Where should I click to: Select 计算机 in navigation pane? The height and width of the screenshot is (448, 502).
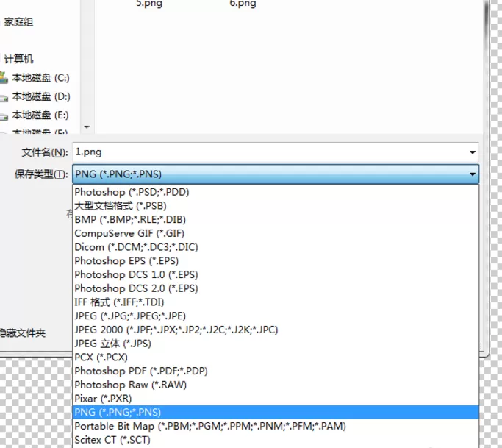click(x=18, y=59)
